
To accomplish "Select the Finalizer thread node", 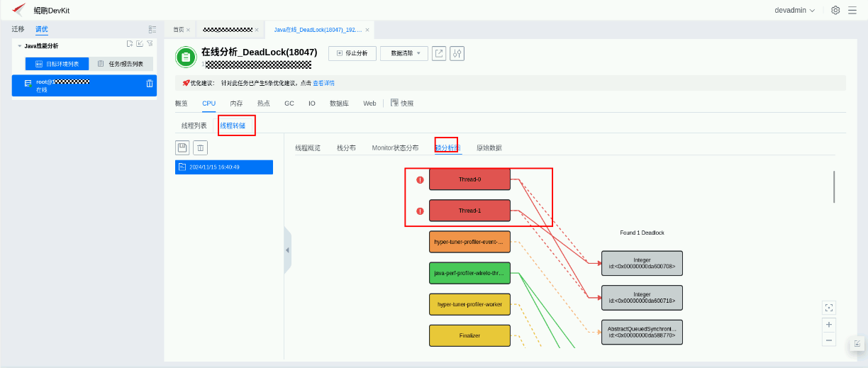I will [469, 335].
